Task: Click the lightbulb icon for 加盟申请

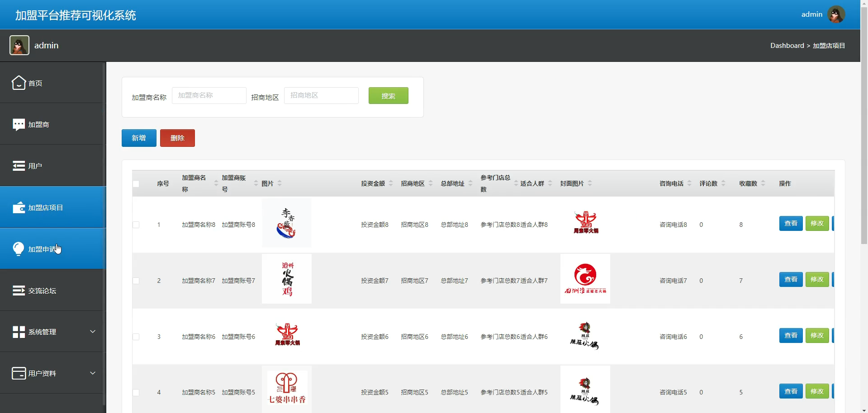Action: (x=19, y=249)
